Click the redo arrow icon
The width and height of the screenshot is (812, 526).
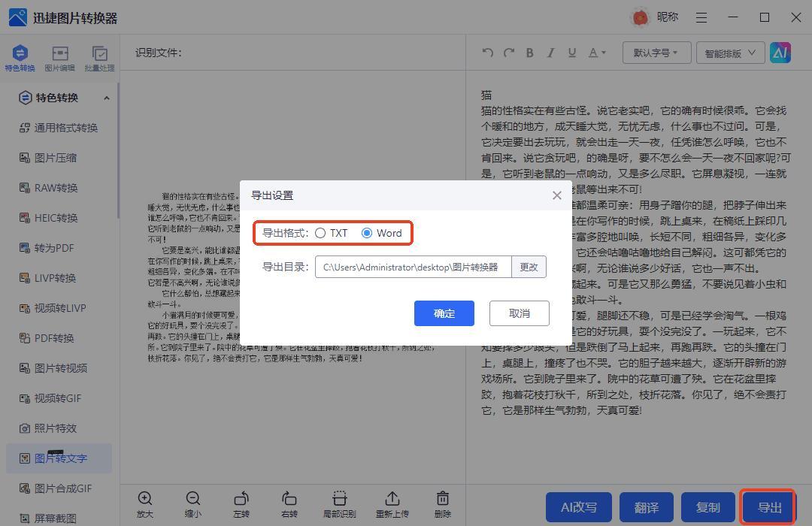509,53
